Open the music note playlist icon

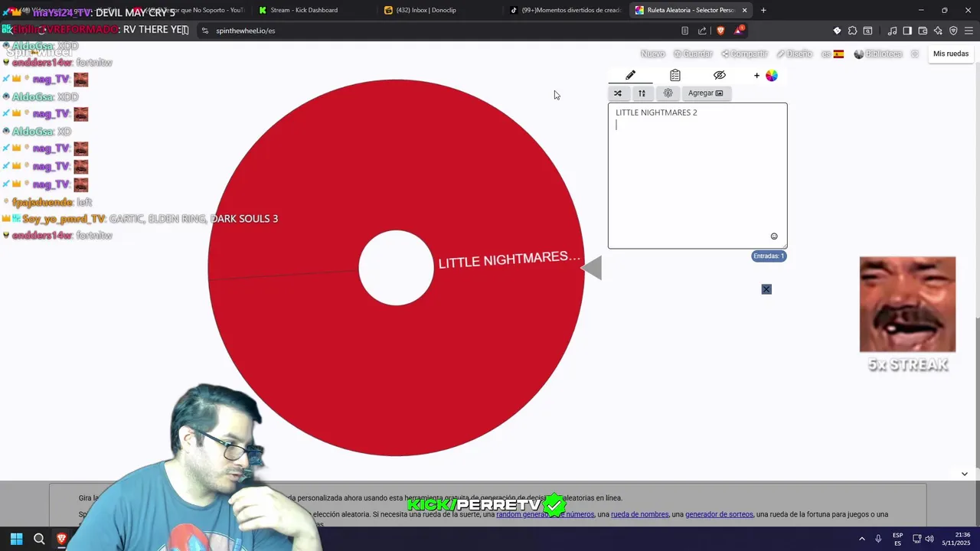click(892, 31)
